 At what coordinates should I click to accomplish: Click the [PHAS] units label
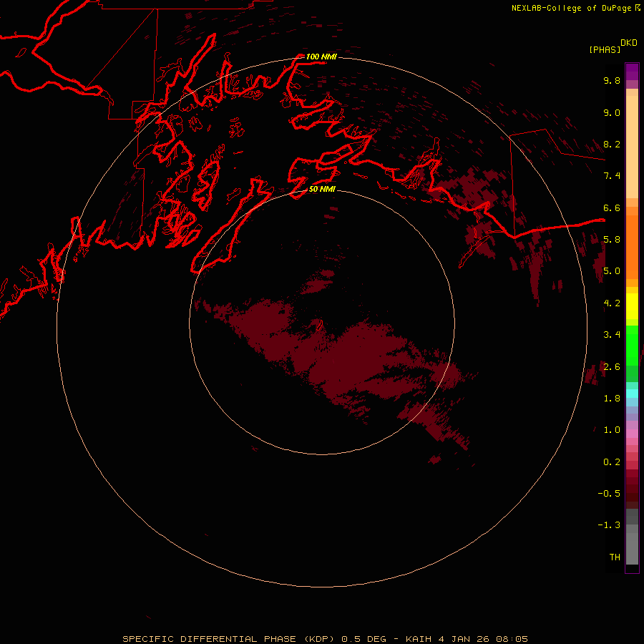pos(605,49)
